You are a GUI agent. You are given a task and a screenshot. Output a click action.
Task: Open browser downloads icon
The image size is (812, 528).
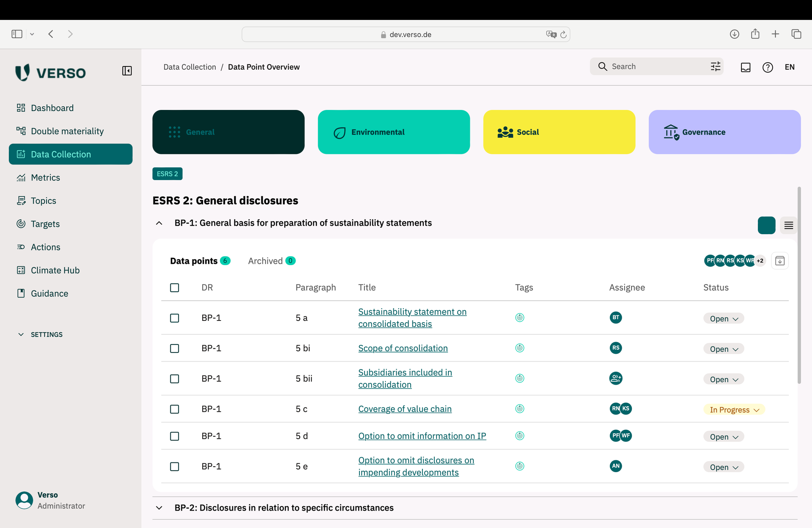point(735,34)
